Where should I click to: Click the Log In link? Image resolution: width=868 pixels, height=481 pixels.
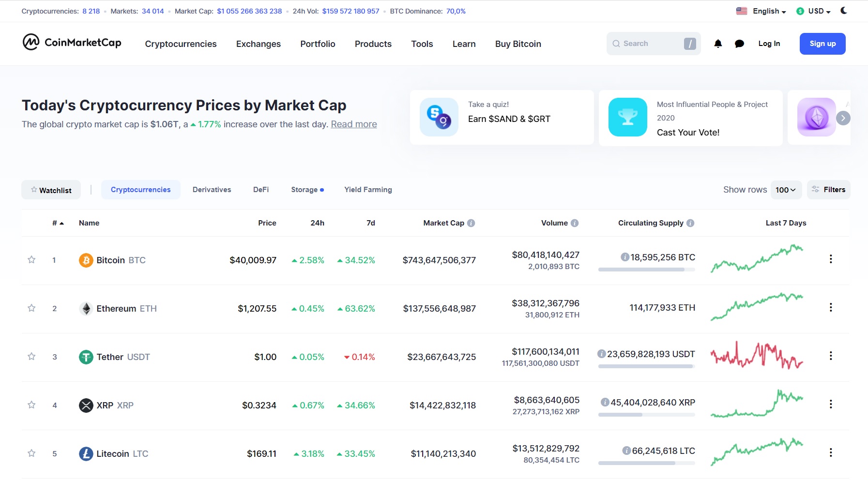(x=769, y=44)
